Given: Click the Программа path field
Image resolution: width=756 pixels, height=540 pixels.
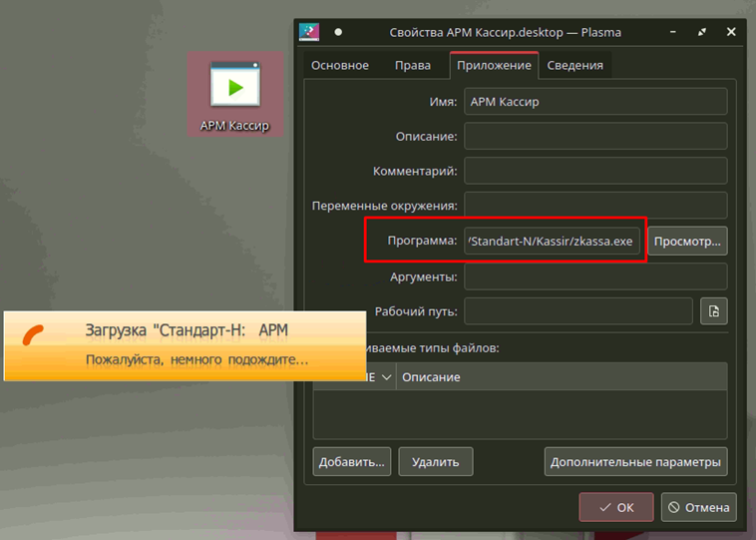Looking at the screenshot, I should click(x=553, y=241).
